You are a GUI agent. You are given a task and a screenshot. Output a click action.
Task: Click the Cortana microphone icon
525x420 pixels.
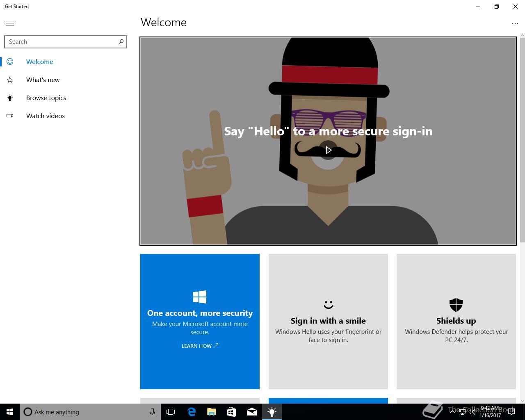point(152,412)
